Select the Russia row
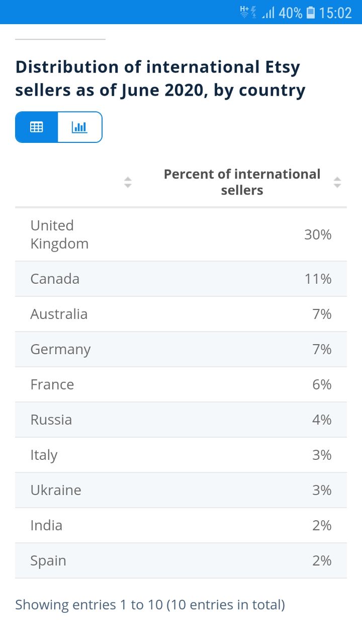Image resolution: width=362 pixels, height=644 pixels. coord(181,420)
